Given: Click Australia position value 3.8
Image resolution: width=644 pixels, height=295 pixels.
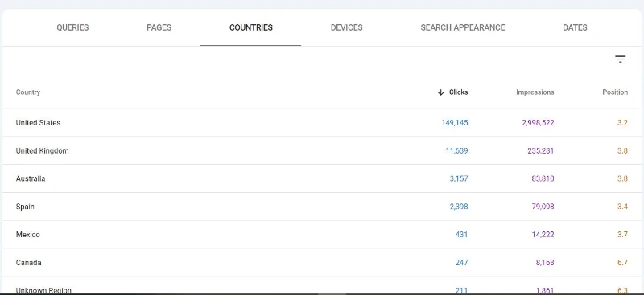Looking at the screenshot, I should pos(622,178).
